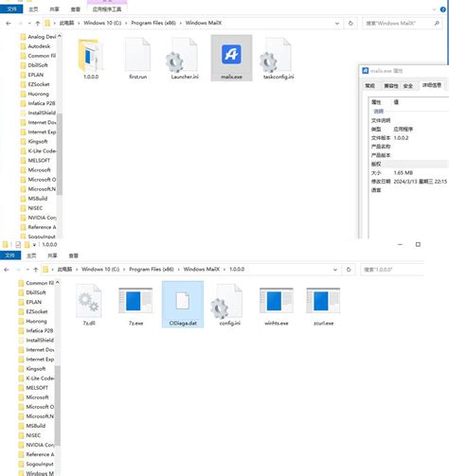Viewport: 449px width, 476px height.
Task: Expand the chevron after Windows MailX in the 1.0.0.0 address bar
Action: coord(224,270)
